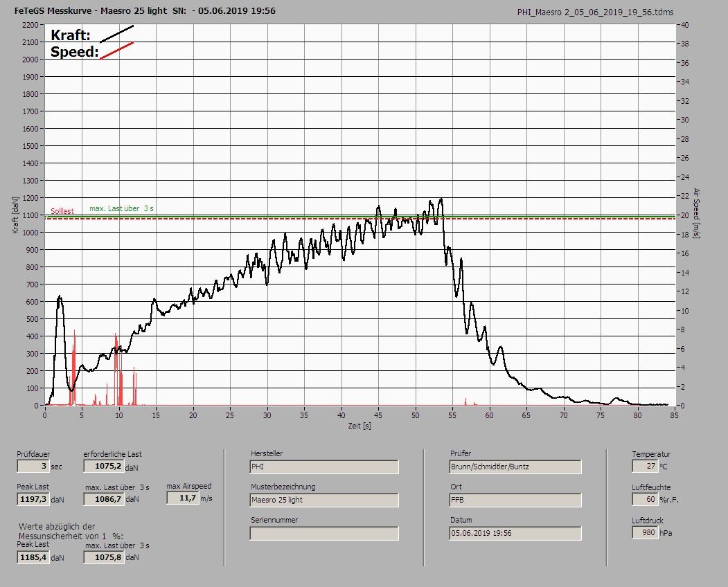Click the Prüfer field Brunn/Schmidtler/Buntz
Image resolution: width=728 pixels, height=587 pixels.
click(x=515, y=467)
